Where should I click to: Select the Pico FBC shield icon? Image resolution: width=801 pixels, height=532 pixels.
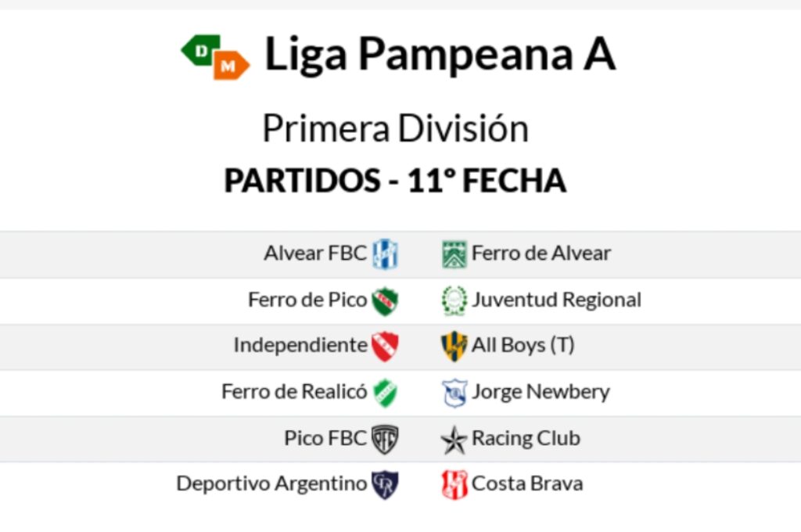tap(385, 439)
